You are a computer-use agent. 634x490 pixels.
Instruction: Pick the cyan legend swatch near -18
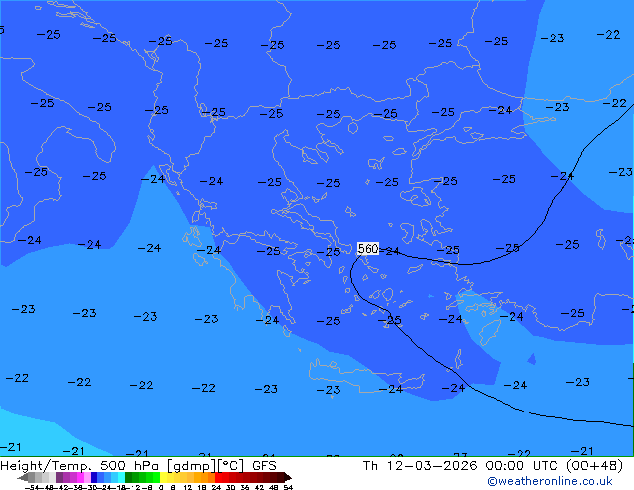(121, 477)
